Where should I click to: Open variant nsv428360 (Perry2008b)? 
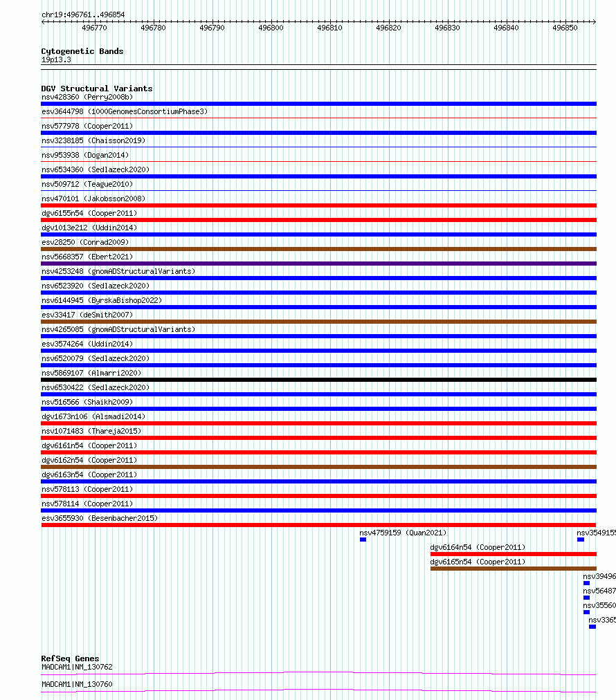87,97
